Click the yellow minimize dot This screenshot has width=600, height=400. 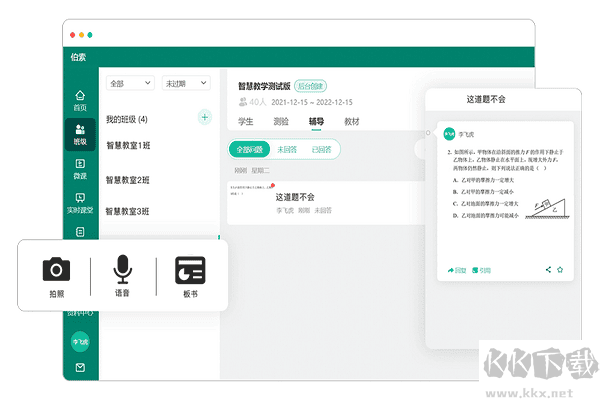(81, 35)
